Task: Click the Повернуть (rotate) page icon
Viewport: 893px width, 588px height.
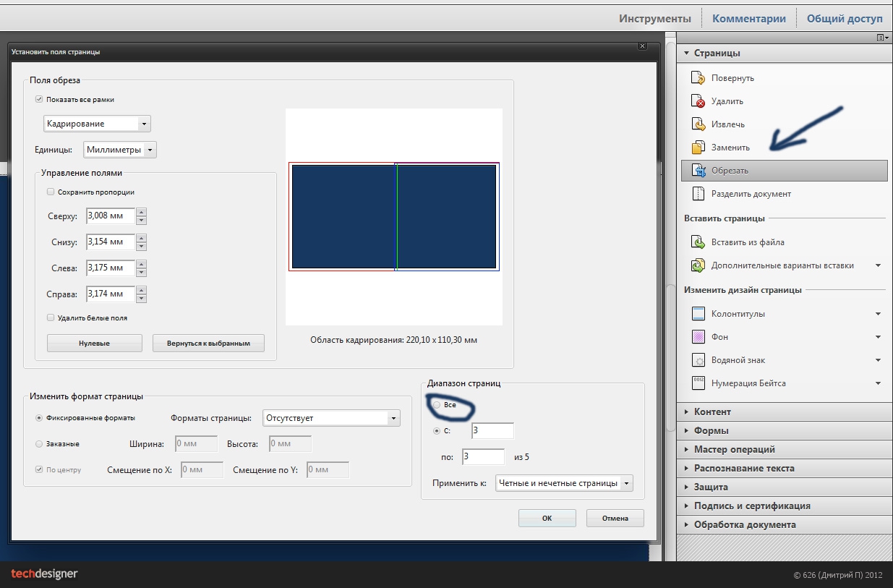Action: 698,78
